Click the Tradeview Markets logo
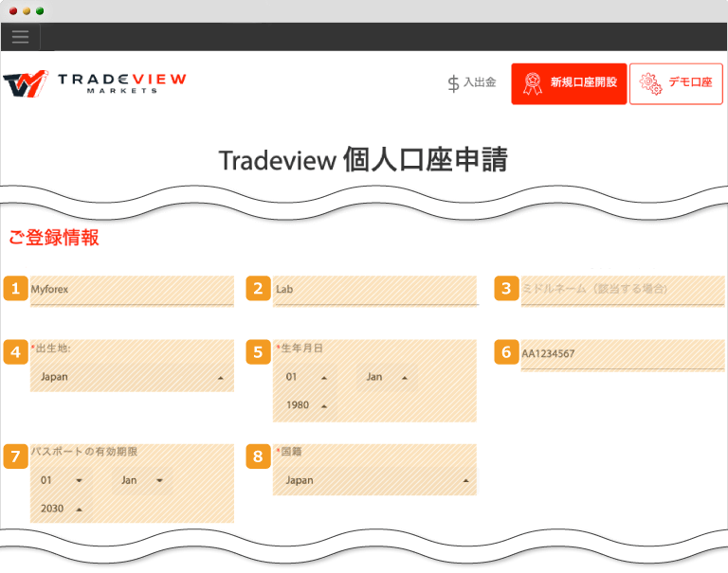The image size is (728, 573). (x=95, y=83)
